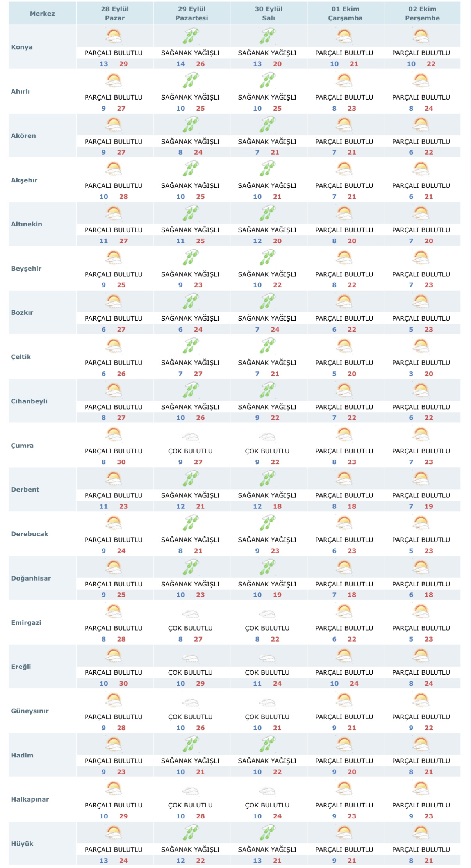The height and width of the screenshot is (868, 471).
Task: Click Konya rain shower icon for 29 Eylül
Action: click(x=191, y=37)
